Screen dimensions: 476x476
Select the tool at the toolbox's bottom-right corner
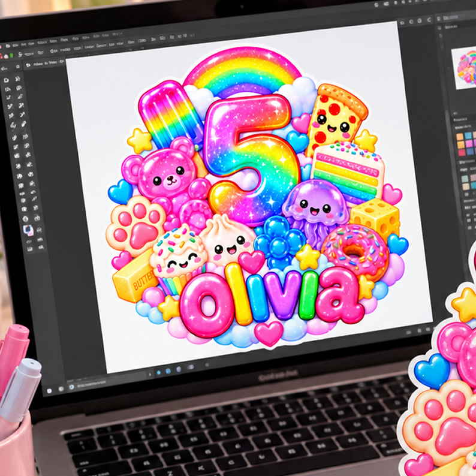click(41, 248)
